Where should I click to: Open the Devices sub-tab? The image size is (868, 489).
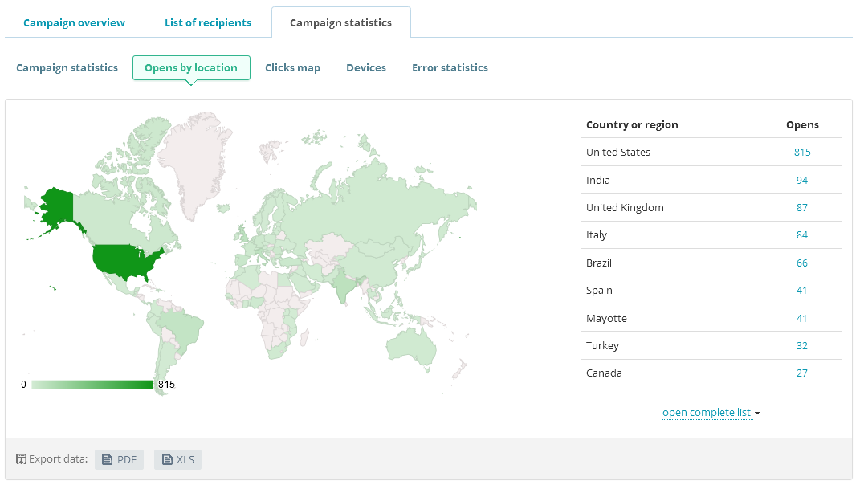(x=366, y=67)
